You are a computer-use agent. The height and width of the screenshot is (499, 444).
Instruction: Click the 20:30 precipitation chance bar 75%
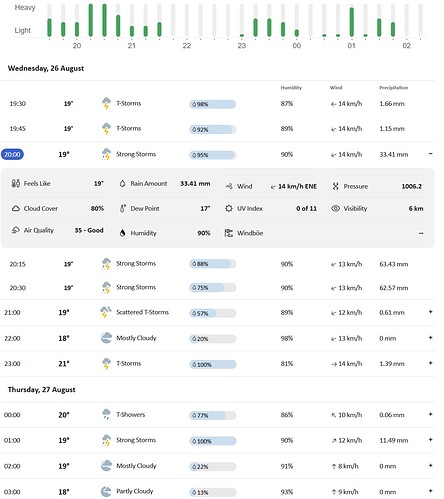[x=213, y=288]
